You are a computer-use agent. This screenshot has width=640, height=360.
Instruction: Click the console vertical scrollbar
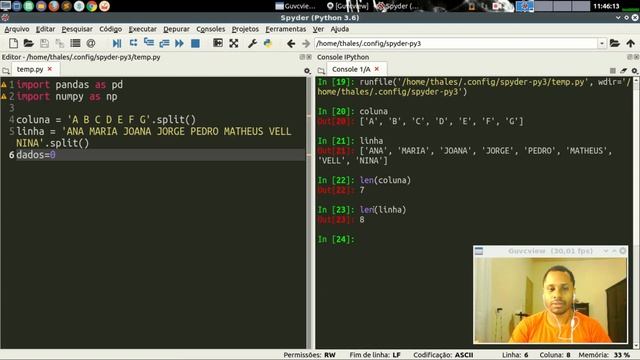coord(636,212)
